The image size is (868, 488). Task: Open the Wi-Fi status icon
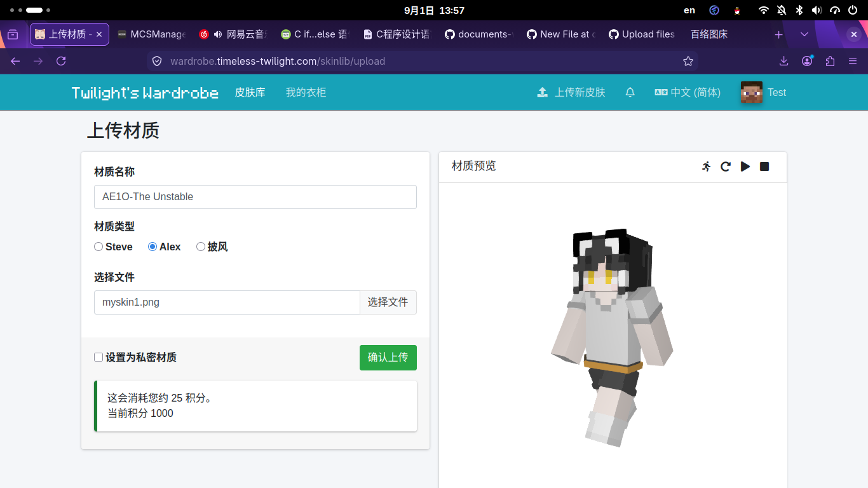pyautogui.click(x=763, y=10)
